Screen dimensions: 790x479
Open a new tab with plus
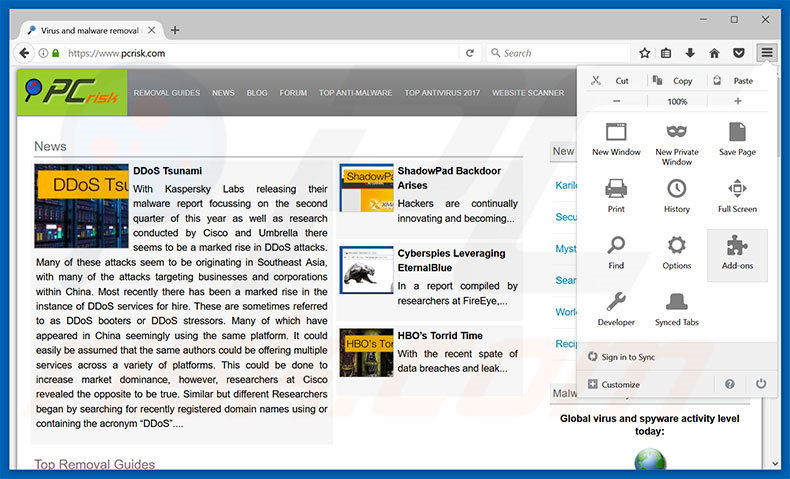[175, 30]
